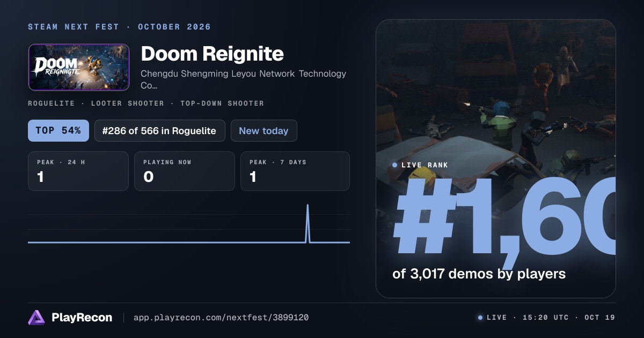The image size is (644, 338).
Task: Click the LIVE status dot in footer
Action: (x=480, y=318)
